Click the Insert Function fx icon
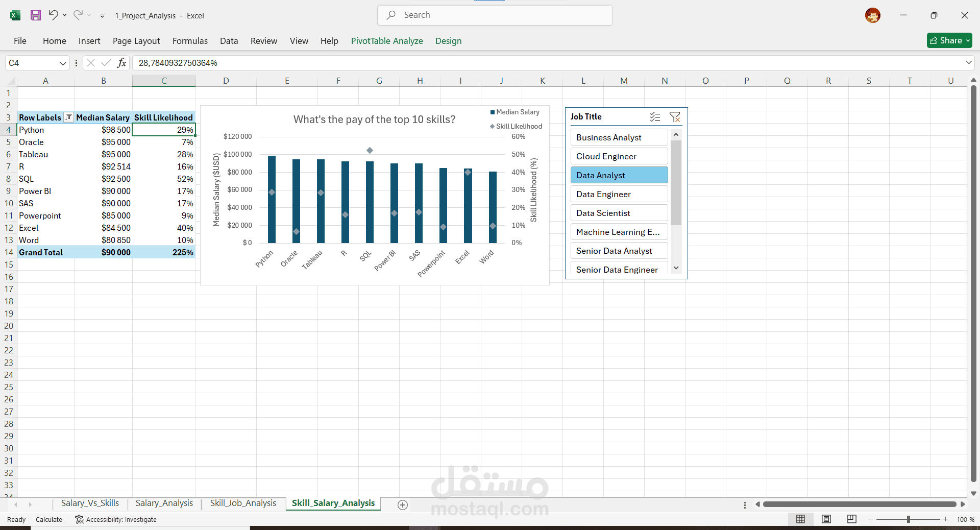The width and height of the screenshot is (980, 530). pos(121,63)
